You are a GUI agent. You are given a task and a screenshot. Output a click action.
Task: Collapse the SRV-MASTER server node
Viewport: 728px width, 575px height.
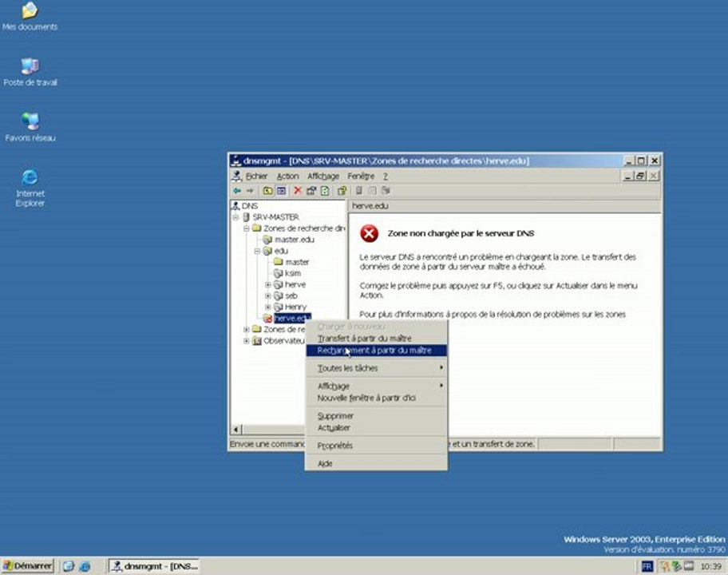coord(235,217)
